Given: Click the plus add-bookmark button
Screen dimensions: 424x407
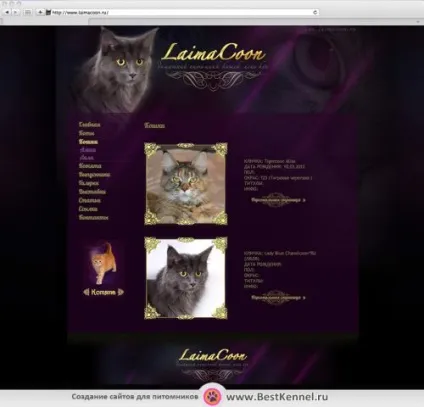Looking at the screenshot, I should [40, 12].
